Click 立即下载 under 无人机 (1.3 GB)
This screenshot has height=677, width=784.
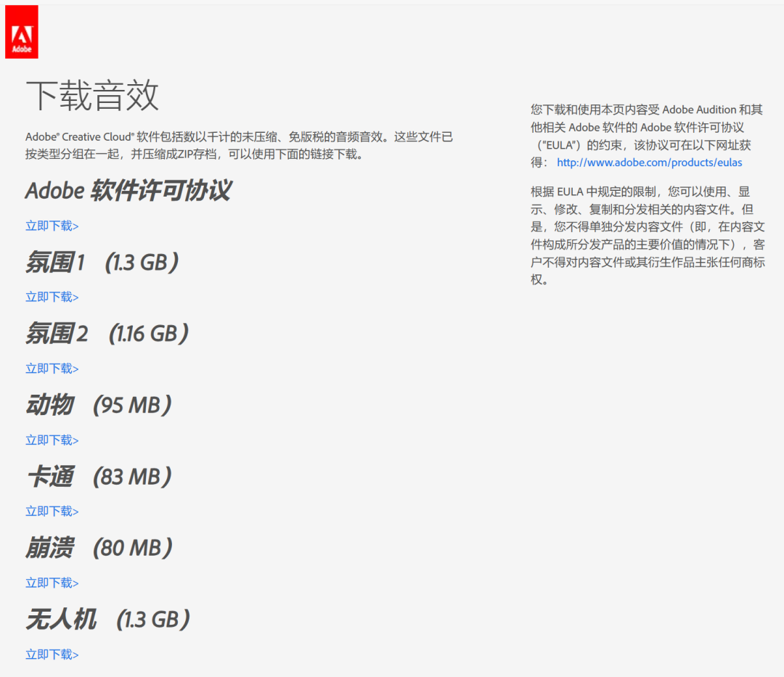tap(52, 654)
